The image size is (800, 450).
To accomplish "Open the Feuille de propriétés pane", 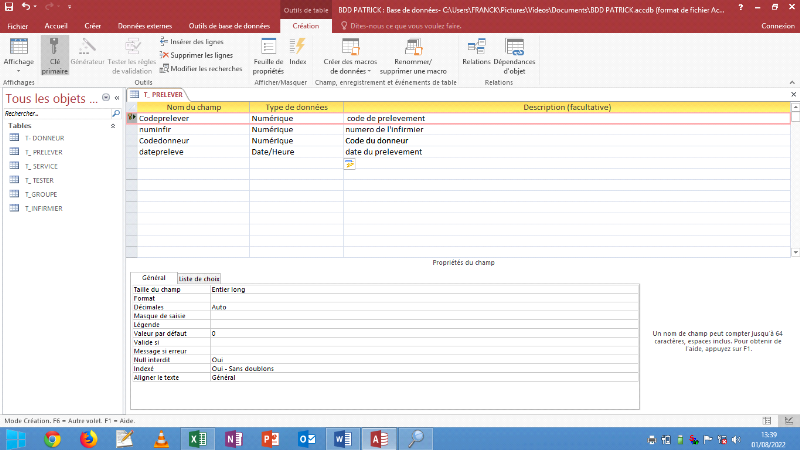I will (x=268, y=48).
